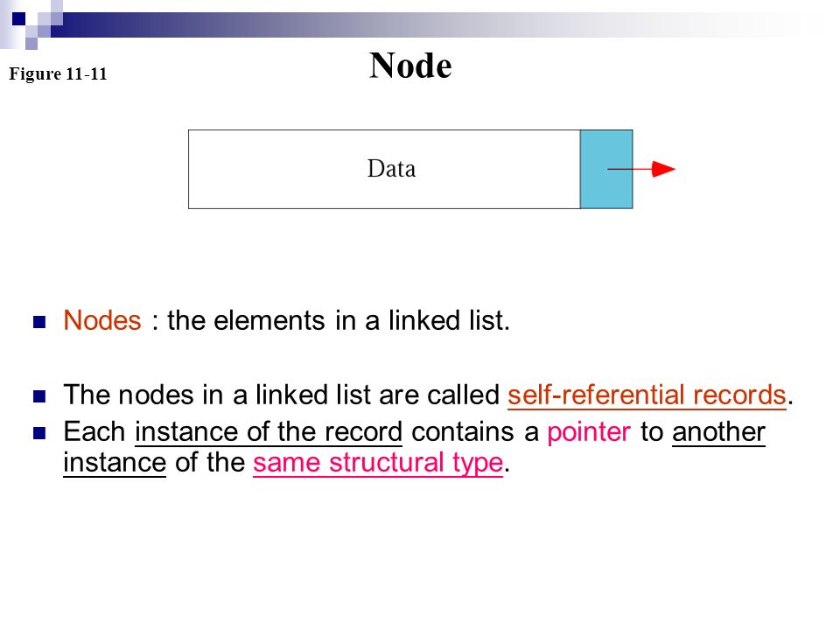The image size is (840, 630).
Task: Click bullet beside Each instance of the record
Action: tap(39, 433)
